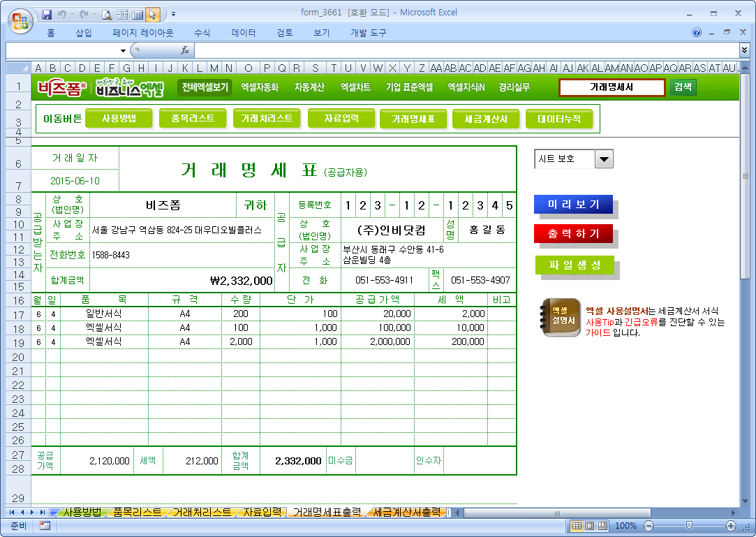
Task: Toggle the select objects arrow tool
Action: coord(153,14)
